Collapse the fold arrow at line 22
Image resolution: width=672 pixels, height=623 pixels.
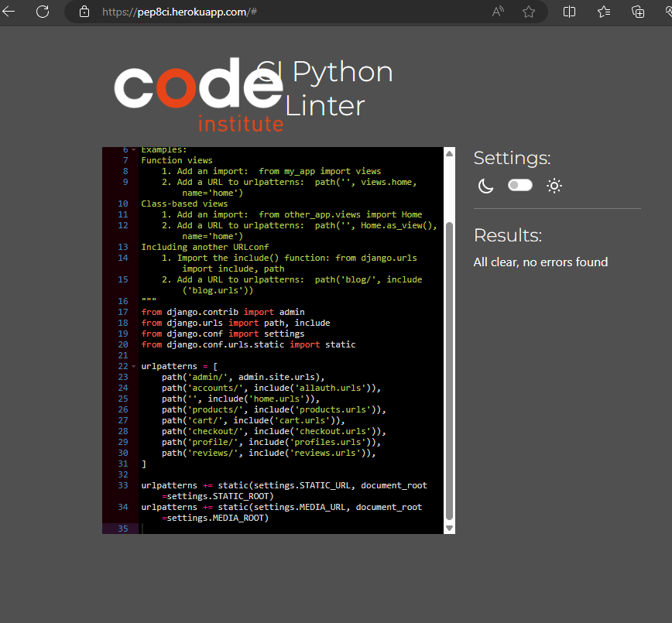coord(133,366)
